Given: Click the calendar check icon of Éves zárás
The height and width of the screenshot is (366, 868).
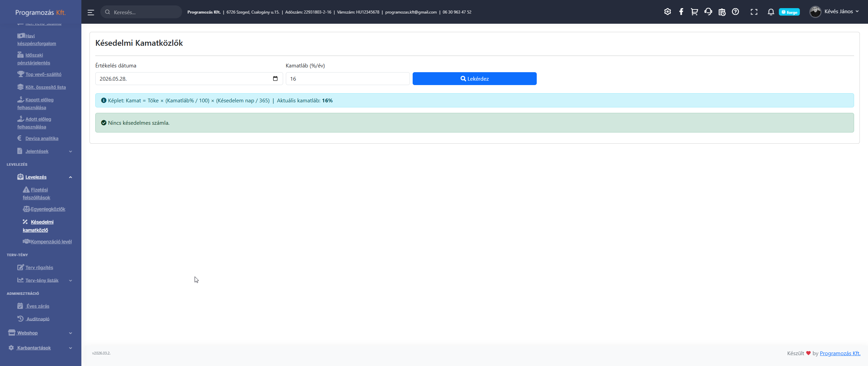Looking at the screenshot, I should coord(20,306).
